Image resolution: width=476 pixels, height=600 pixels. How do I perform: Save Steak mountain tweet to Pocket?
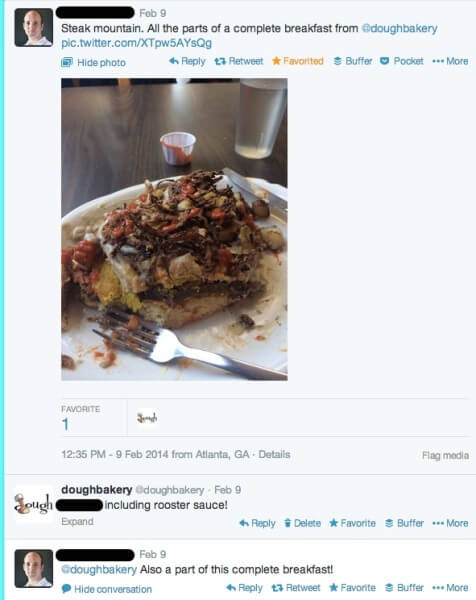[x=402, y=61]
